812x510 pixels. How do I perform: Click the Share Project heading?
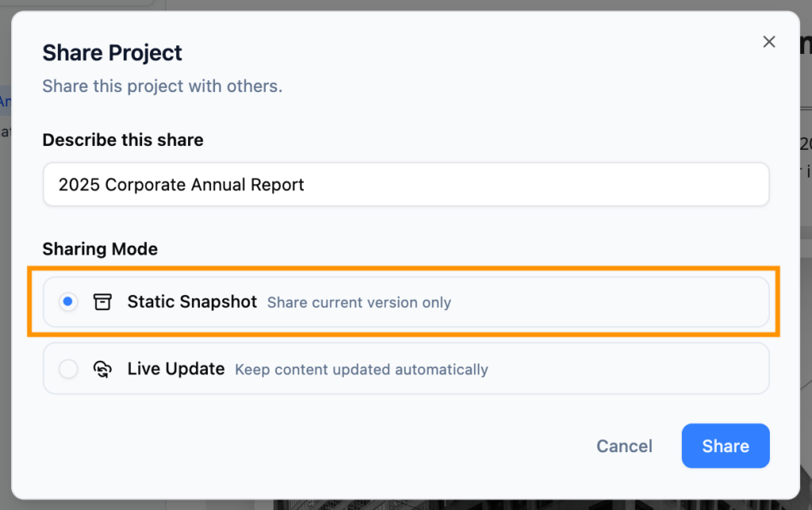(x=112, y=52)
